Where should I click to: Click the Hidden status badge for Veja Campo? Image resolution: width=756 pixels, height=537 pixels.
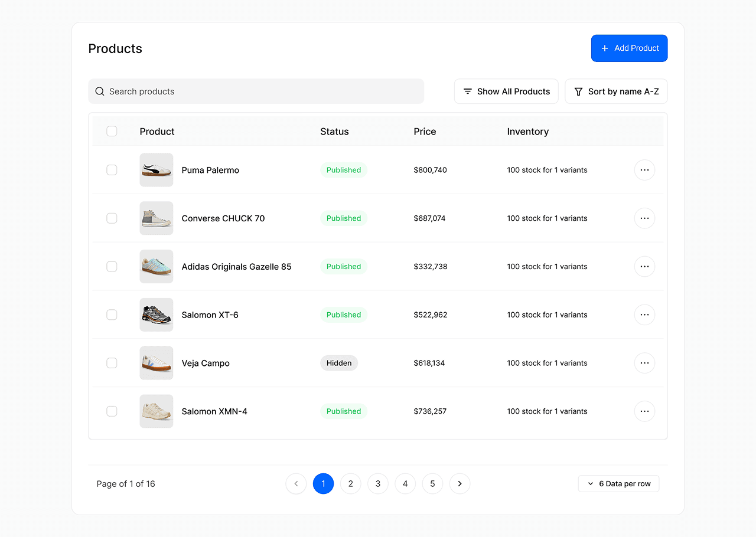click(339, 363)
